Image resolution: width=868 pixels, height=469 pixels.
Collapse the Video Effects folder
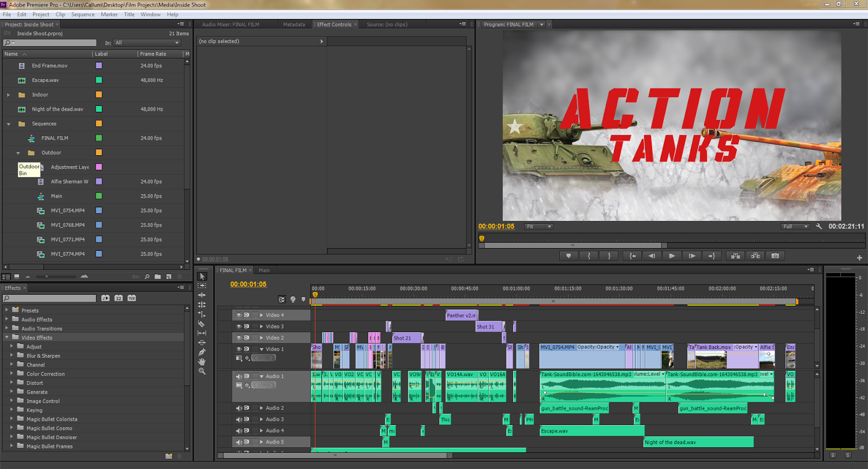click(7, 338)
